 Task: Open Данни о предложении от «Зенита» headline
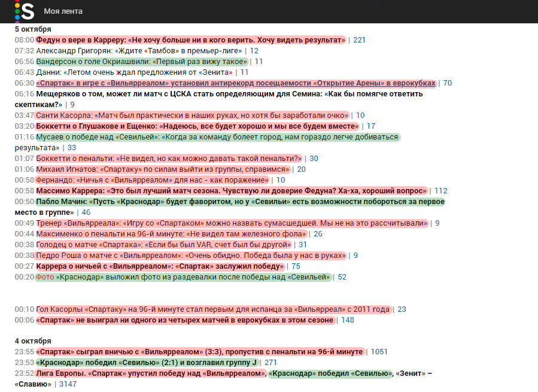tap(134, 72)
